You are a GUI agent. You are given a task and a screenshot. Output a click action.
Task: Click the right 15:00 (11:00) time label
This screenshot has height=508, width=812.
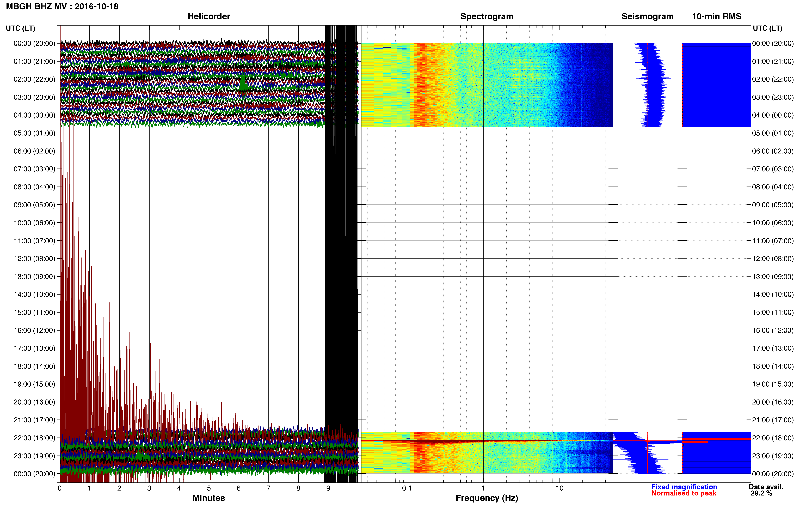click(x=773, y=312)
